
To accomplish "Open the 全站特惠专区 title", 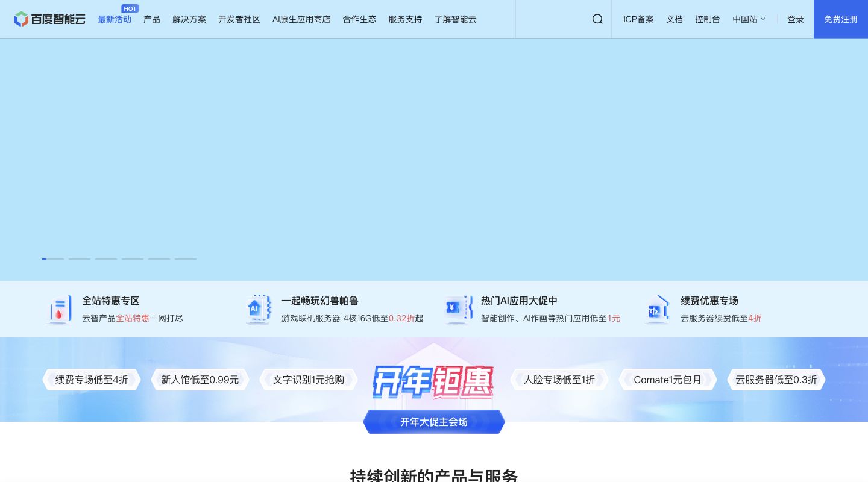I will (111, 301).
